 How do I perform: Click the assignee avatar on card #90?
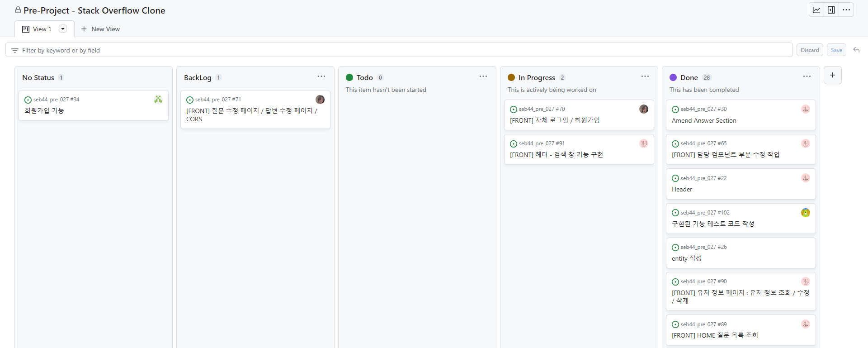click(x=806, y=281)
